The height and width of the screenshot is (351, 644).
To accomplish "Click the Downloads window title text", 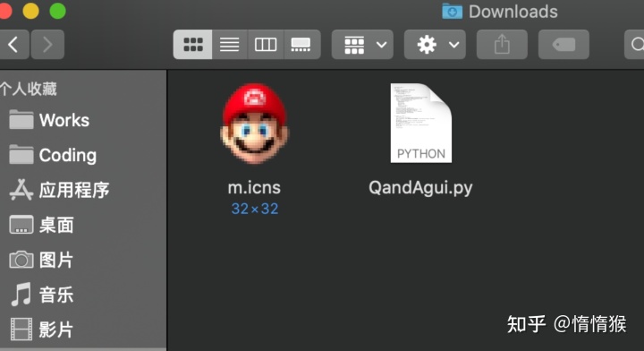I will (513, 12).
